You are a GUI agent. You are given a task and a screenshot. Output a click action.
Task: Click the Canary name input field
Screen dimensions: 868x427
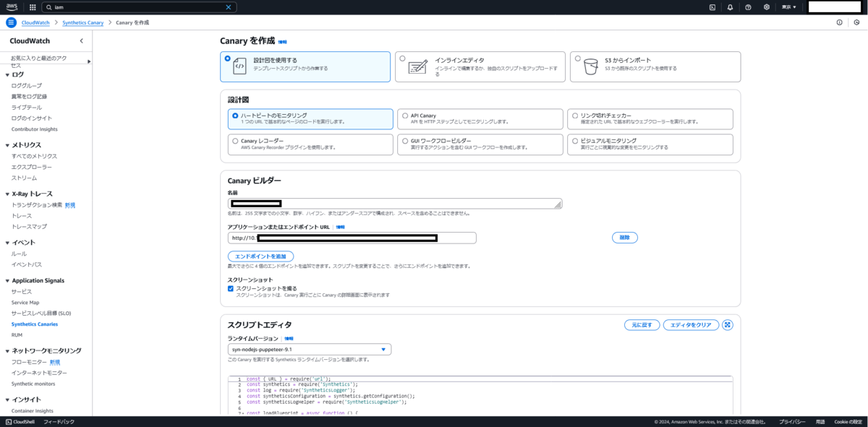[x=395, y=204]
